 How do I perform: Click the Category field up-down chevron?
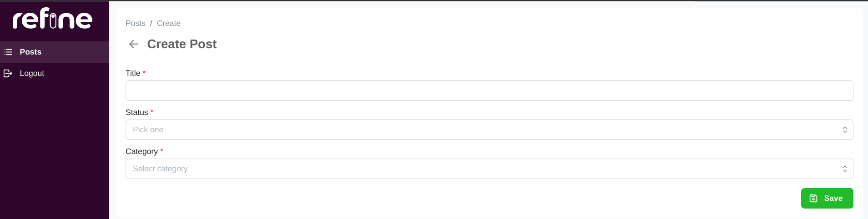coord(845,169)
